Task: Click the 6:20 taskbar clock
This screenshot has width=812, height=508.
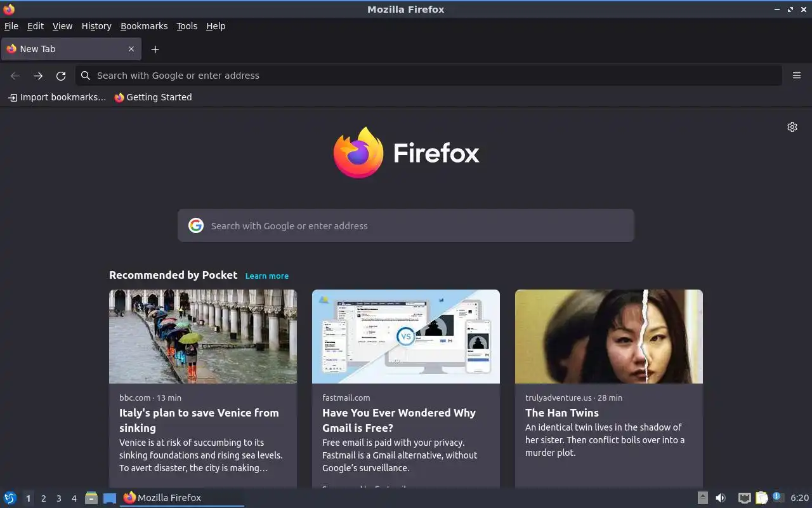Action: tap(799, 498)
